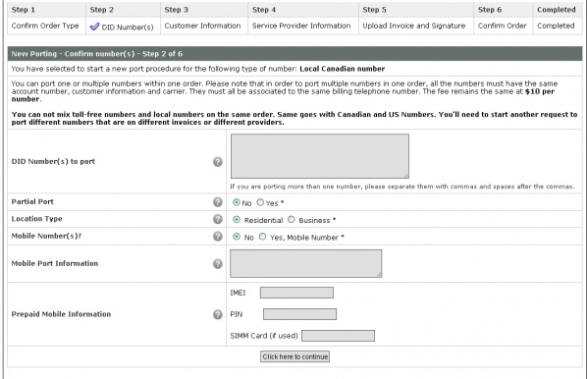The image size is (588, 379).
Task: Open help icon for Location Type
Action: point(218,219)
